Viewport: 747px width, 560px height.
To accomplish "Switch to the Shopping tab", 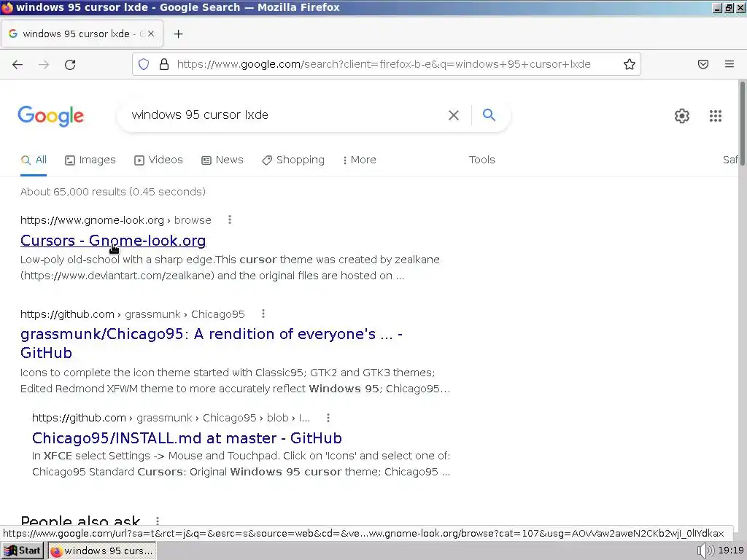I will (x=293, y=160).
